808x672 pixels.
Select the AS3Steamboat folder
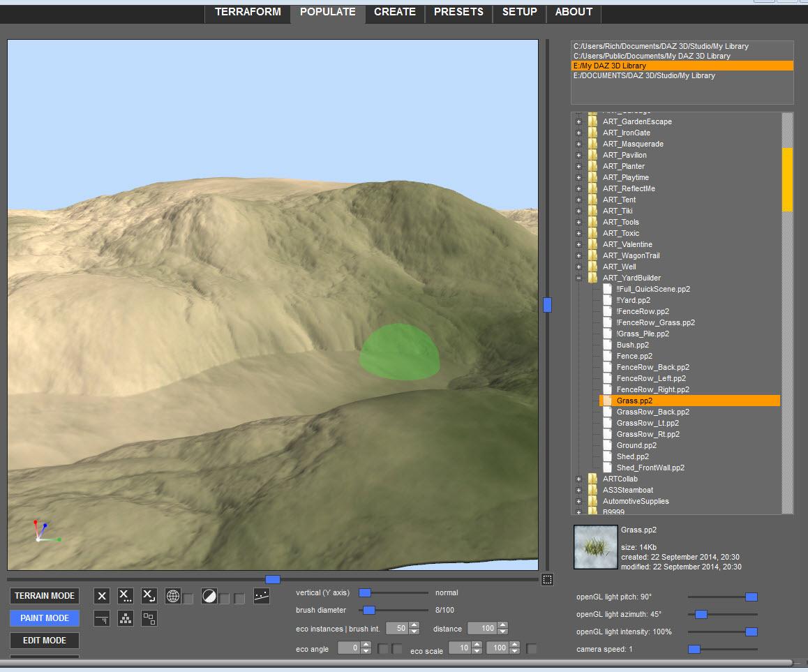[x=628, y=490]
